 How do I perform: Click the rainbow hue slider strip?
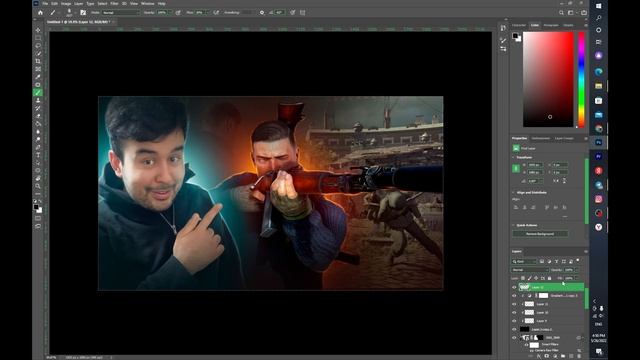point(581,80)
